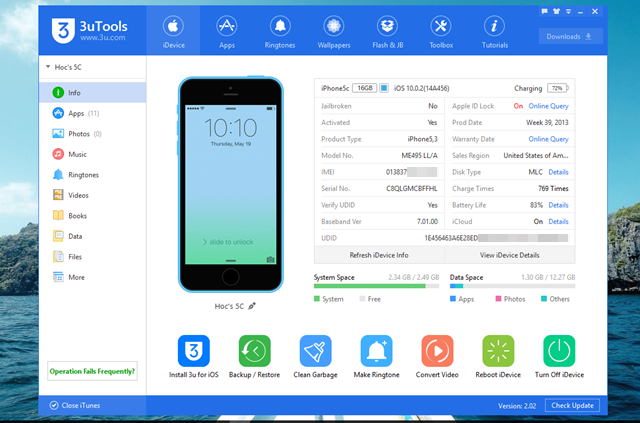Launch Clean Garbage tool
Image resolution: width=640 pixels, height=423 pixels.
(x=315, y=351)
